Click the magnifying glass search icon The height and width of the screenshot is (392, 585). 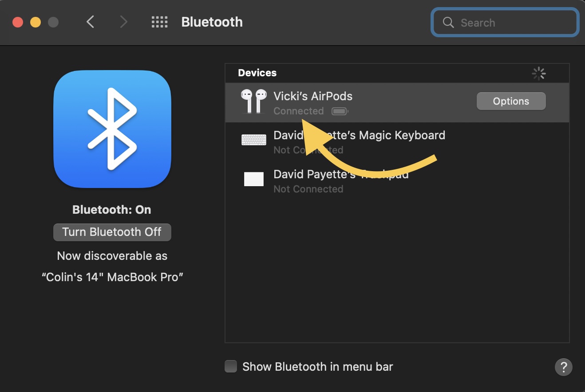(x=448, y=23)
